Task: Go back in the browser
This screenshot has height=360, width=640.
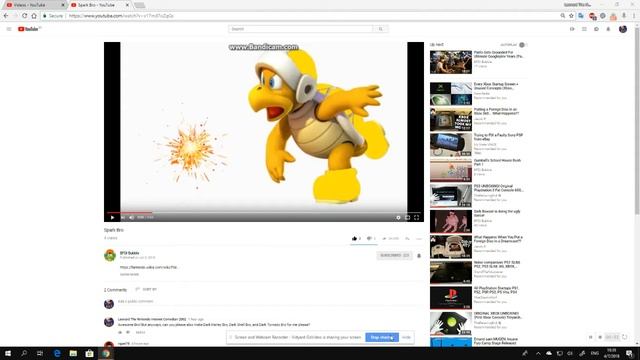Action: point(6,16)
